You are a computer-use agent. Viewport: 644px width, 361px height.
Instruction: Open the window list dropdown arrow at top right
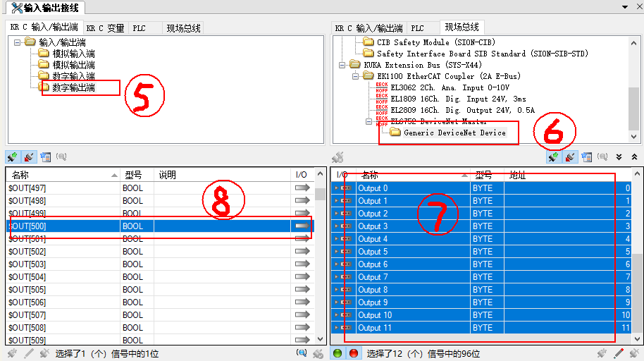pos(625,7)
